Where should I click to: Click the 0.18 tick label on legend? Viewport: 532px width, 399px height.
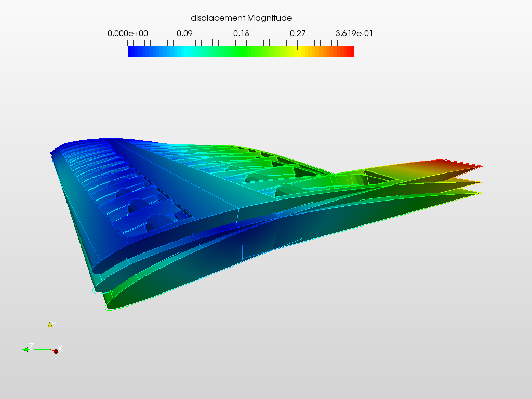241,34
